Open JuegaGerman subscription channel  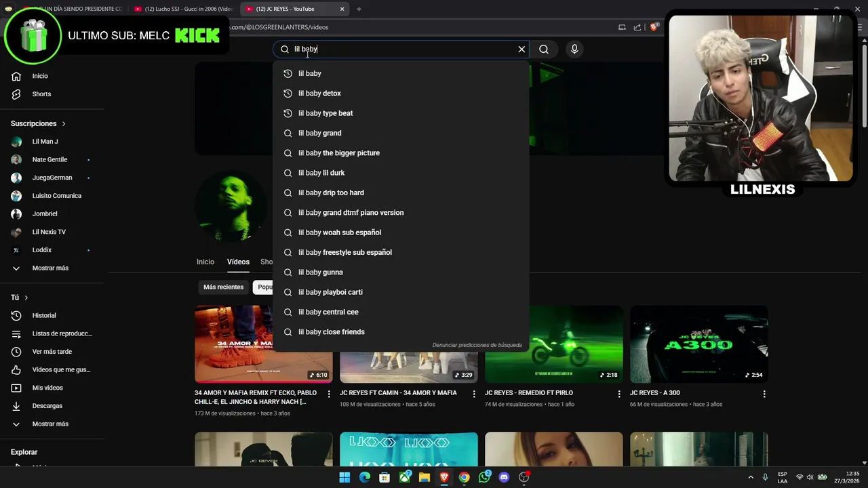pyautogui.click(x=52, y=178)
